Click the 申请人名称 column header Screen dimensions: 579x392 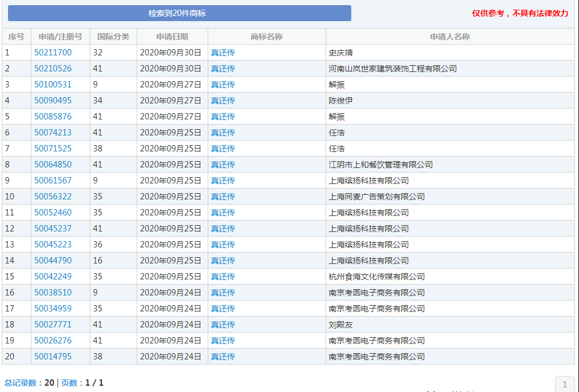click(x=450, y=37)
